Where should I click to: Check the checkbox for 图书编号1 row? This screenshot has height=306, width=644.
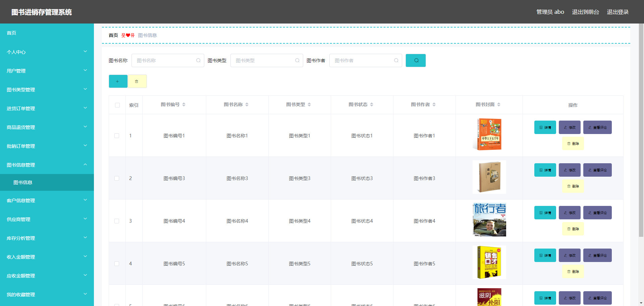[x=117, y=136]
